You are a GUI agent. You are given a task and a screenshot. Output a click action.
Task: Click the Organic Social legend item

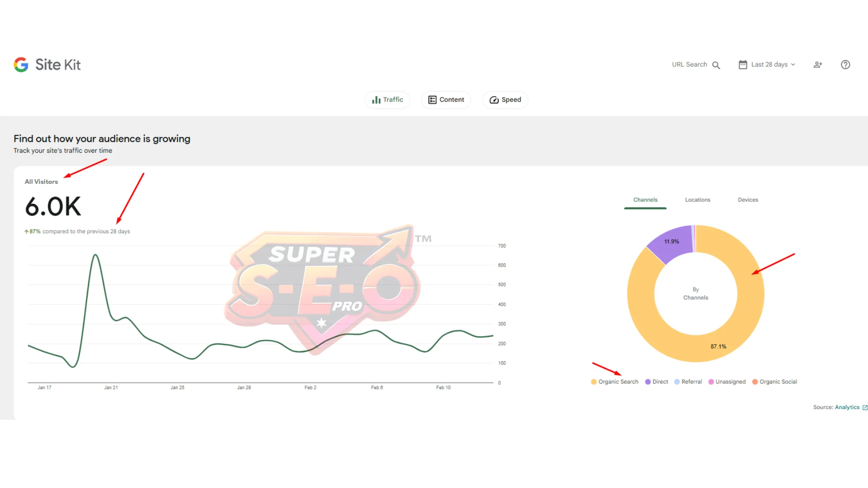pos(775,382)
